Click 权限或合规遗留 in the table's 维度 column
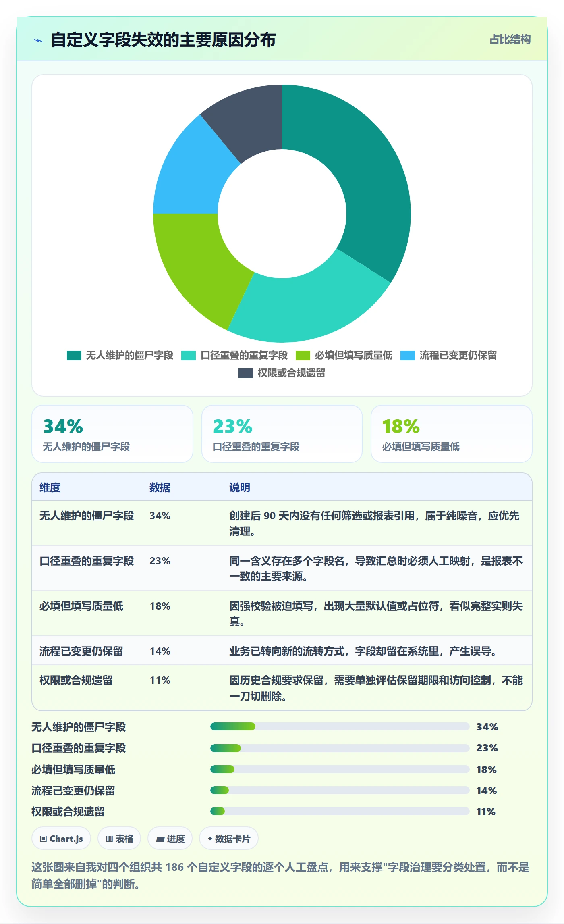The width and height of the screenshot is (564, 924). [x=76, y=681]
